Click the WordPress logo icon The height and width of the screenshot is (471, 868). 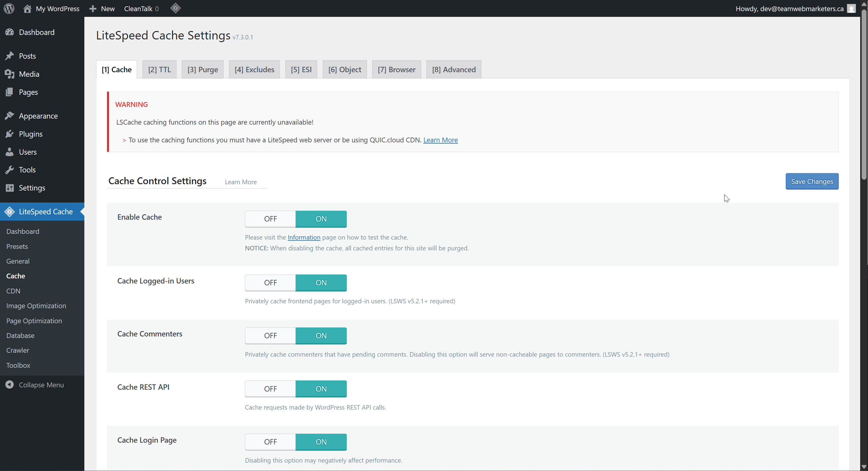9,8
